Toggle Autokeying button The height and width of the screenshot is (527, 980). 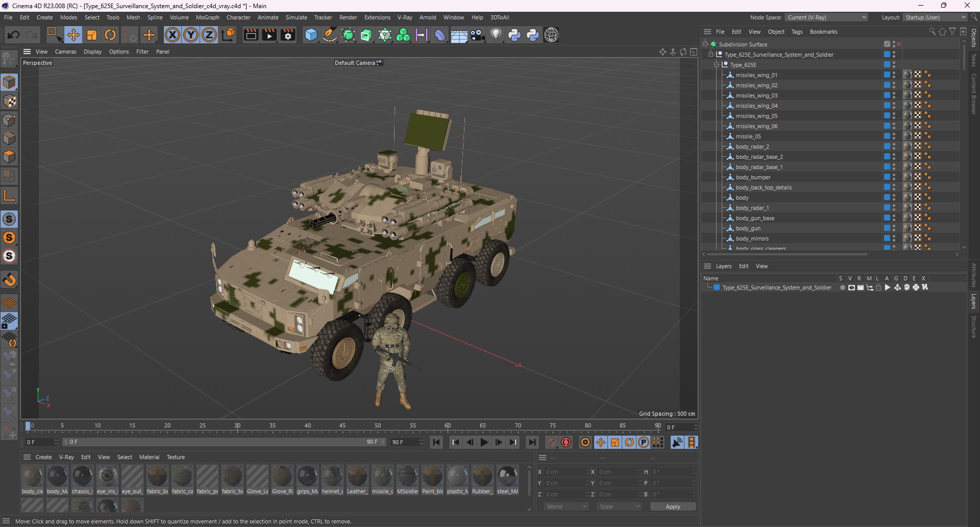[x=566, y=442]
